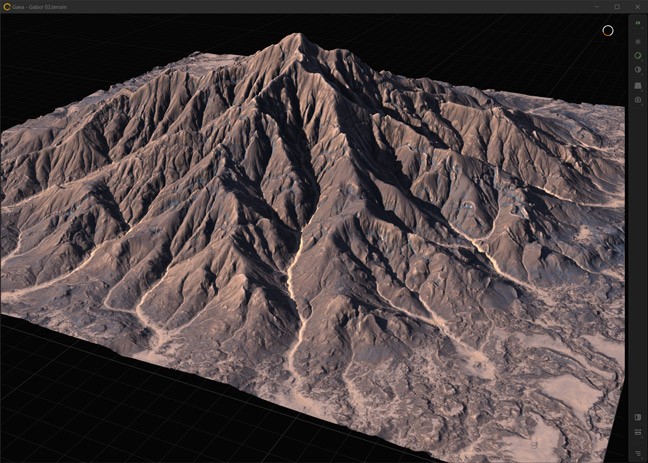
Task: Select the green circle shading mode icon
Action: click(638, 55)
